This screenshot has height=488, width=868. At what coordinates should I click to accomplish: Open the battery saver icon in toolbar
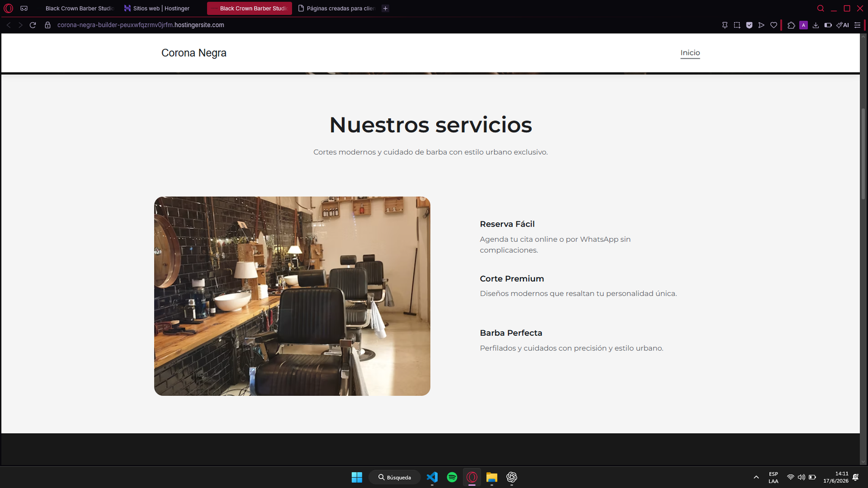pyautogui.click(x=828, y=25)
